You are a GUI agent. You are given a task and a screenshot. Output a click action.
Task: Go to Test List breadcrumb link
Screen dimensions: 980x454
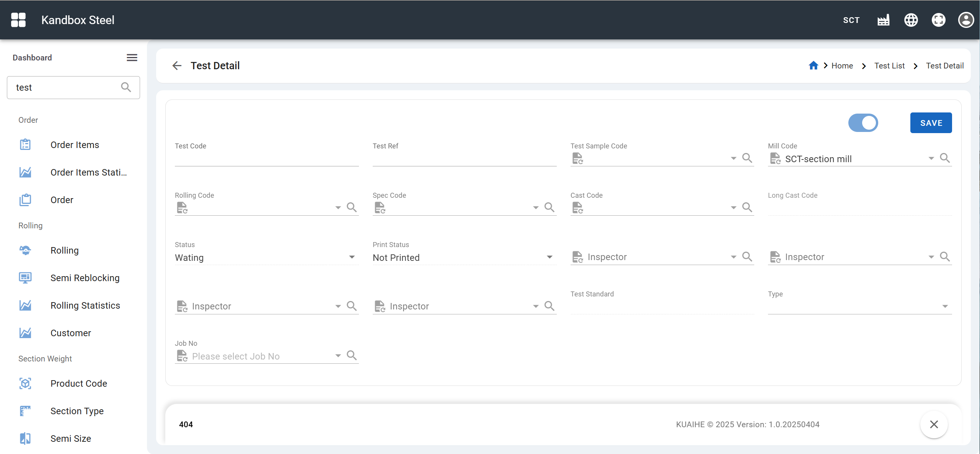click(889, 66)
